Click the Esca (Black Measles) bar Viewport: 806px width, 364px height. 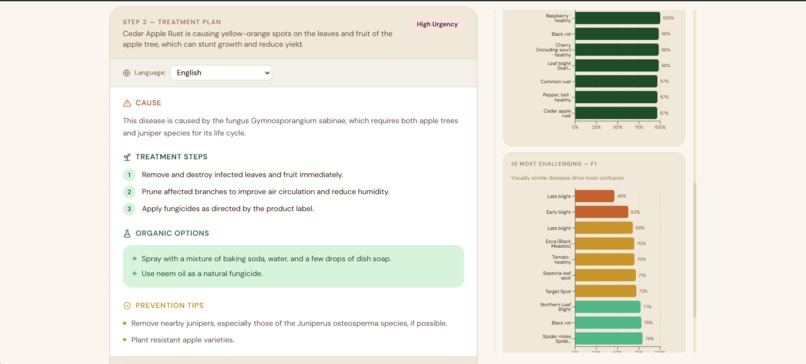pos(604,244)
